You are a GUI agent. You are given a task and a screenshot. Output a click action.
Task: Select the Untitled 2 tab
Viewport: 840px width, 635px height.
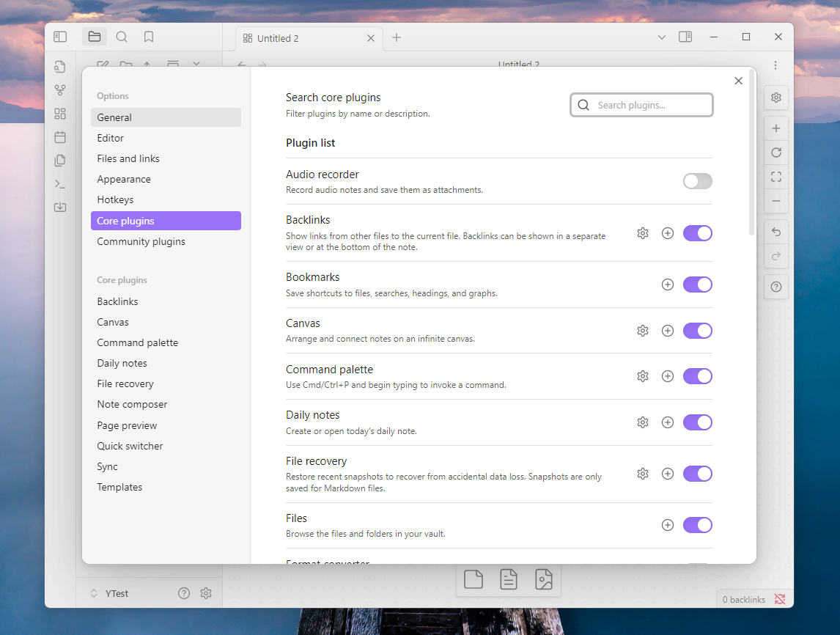(x=309, y=38)
